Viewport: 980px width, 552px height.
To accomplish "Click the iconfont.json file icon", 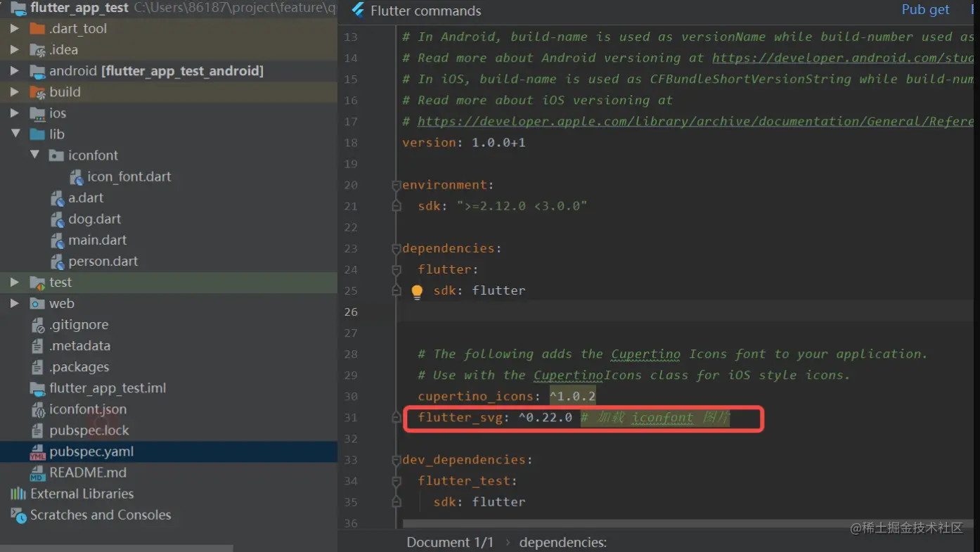I will (x=38, y=409).
